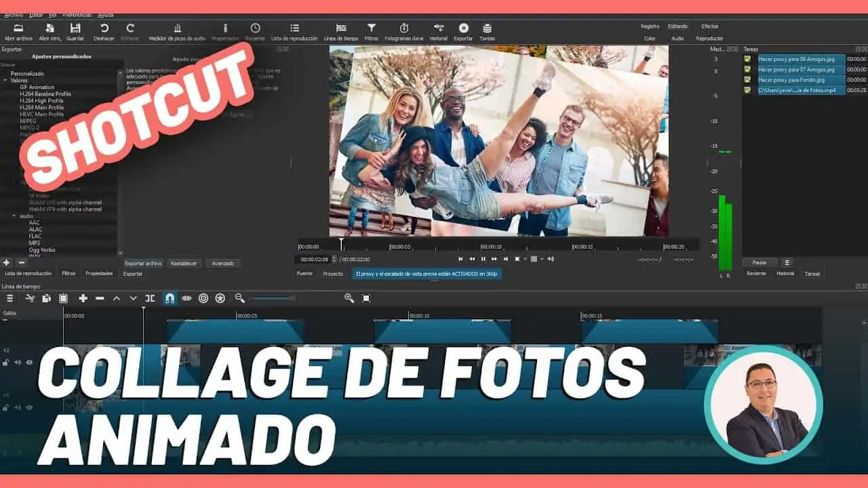Click the Avanzado button
Image resolution: width=868 pixels, height=488 pixels.
point(223,263)
